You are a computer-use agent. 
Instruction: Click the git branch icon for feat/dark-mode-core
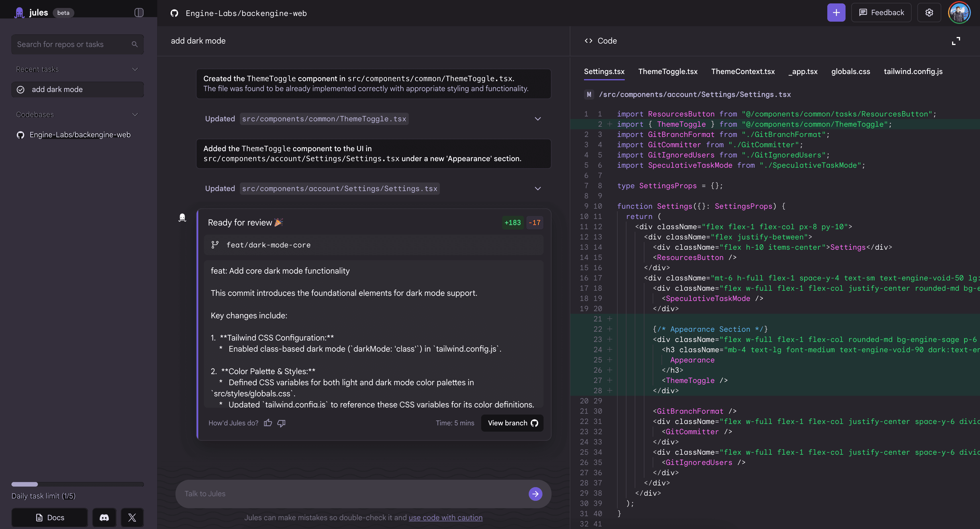[x=215, y=245]
